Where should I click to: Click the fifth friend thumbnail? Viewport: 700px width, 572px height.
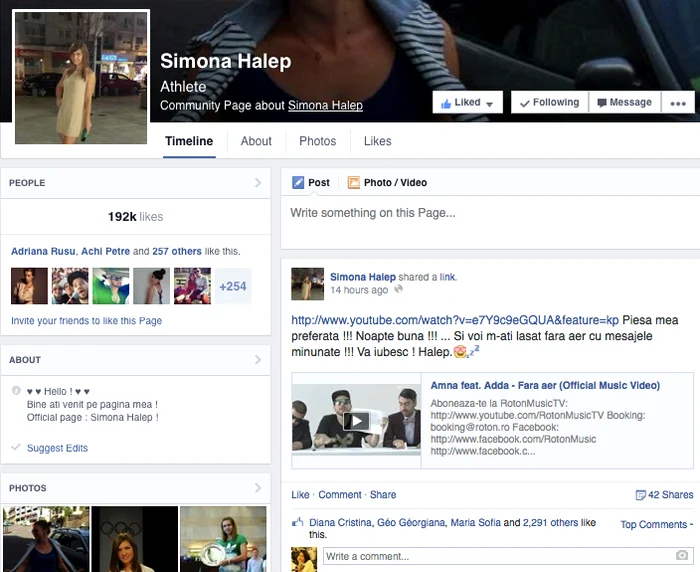[x=192, y=286]
